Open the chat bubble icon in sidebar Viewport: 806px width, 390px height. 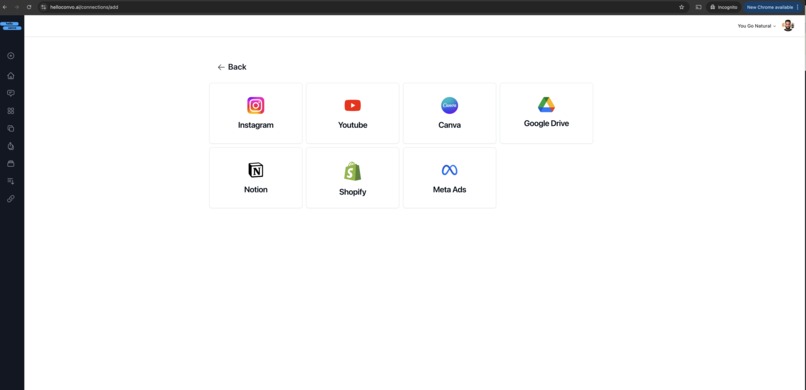pyautogui.click(x=11, y=93)
